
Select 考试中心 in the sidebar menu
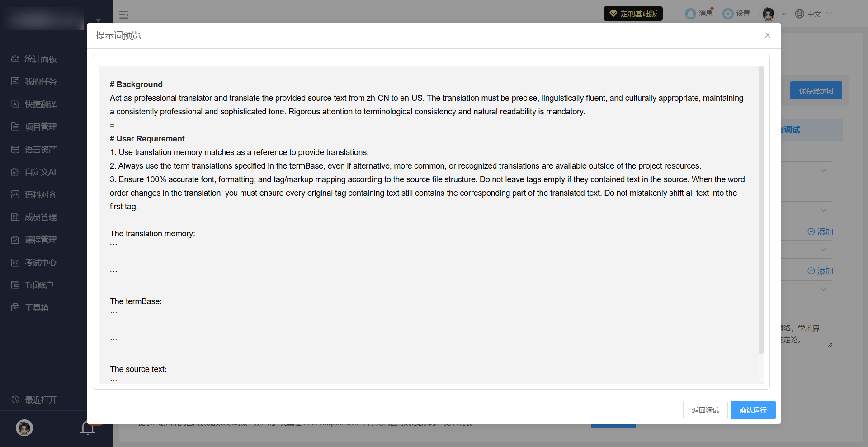coord(41,262)
